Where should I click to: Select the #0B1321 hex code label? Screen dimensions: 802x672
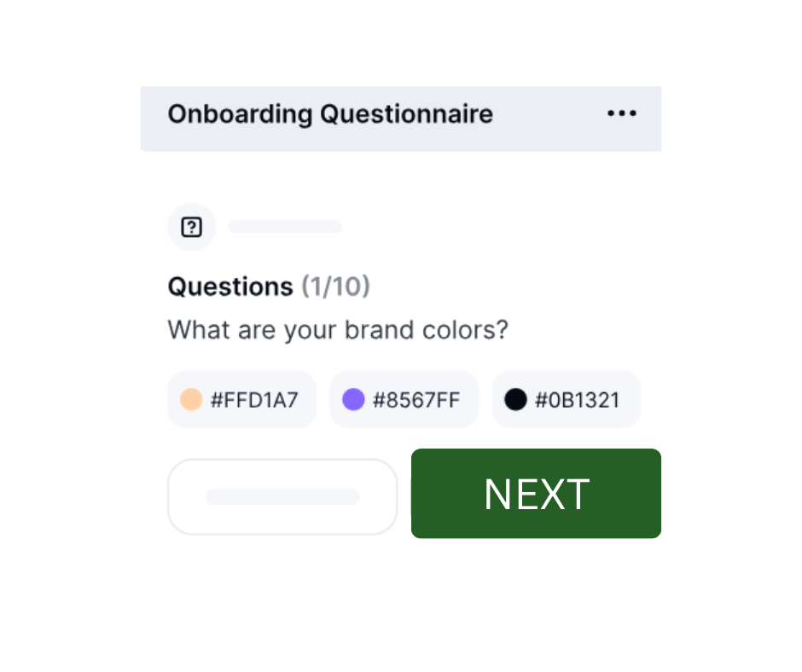pos(578,400)
